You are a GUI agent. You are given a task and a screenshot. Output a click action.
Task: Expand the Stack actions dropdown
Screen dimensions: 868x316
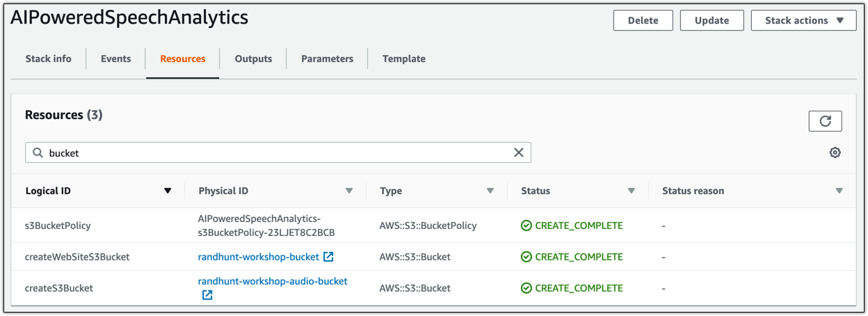click(803, 20)
